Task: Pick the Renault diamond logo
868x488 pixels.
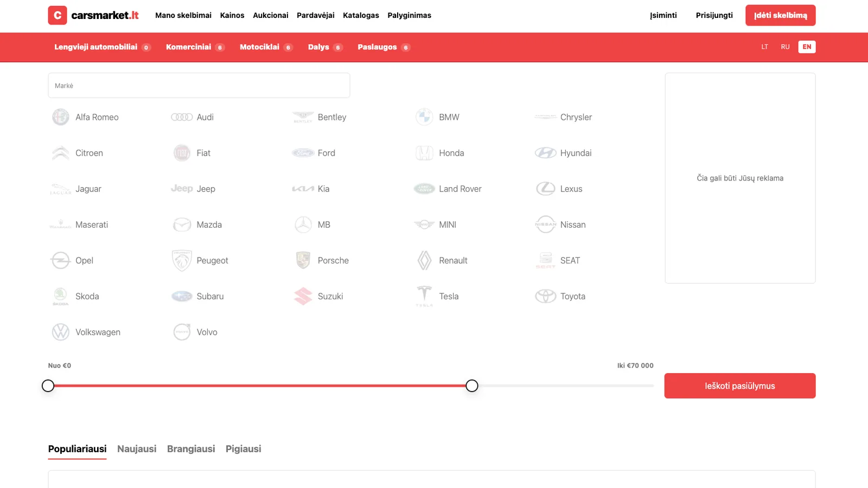Action: [x=424, y=260]
